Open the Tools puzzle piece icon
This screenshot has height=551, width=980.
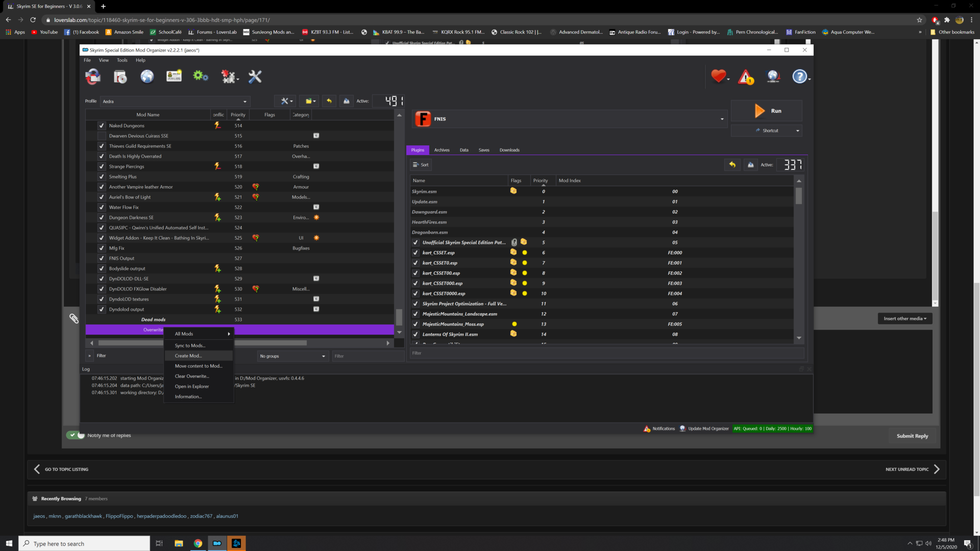[229, 77]
